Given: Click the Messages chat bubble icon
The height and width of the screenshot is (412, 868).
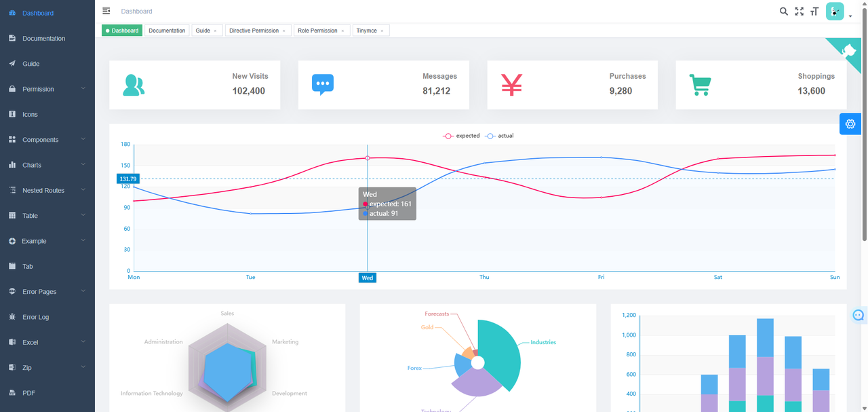Looking at the screenshot, I should pyautogui.click(x=323, y=85).
